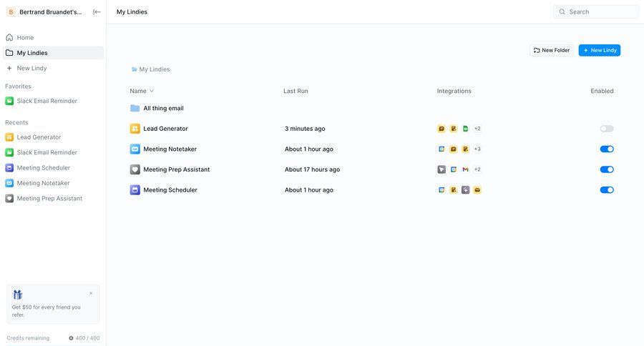Click the blue New Lindy button

(x=599, y=50)
